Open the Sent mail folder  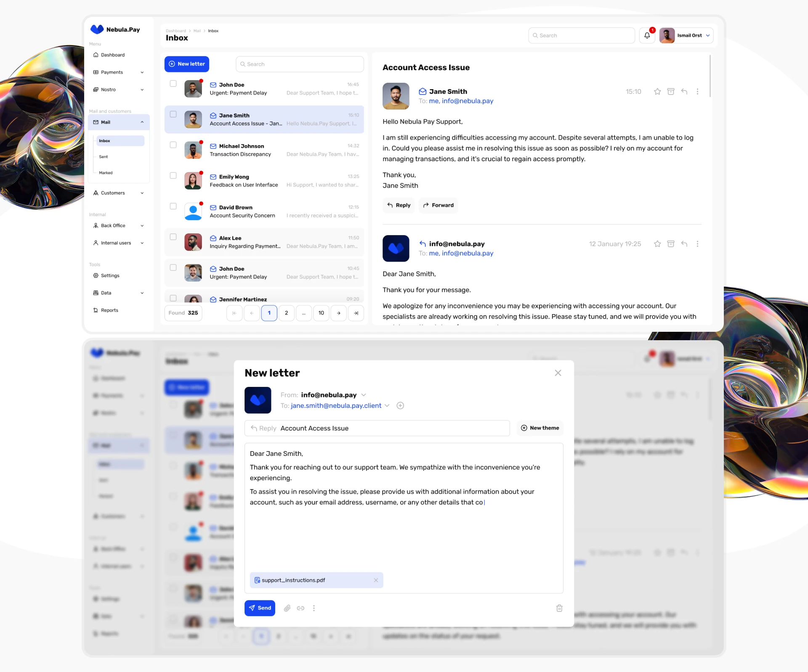point(104,157)
